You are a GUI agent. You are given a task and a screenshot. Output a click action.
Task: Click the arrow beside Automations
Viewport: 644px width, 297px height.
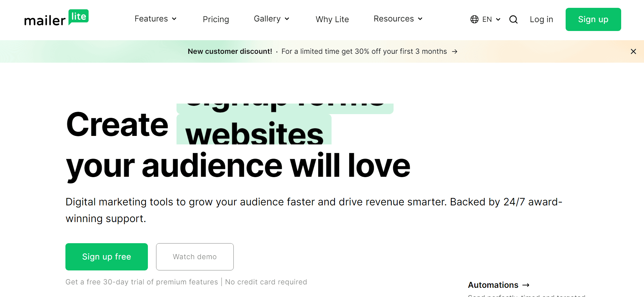click(x=526, y=285)
